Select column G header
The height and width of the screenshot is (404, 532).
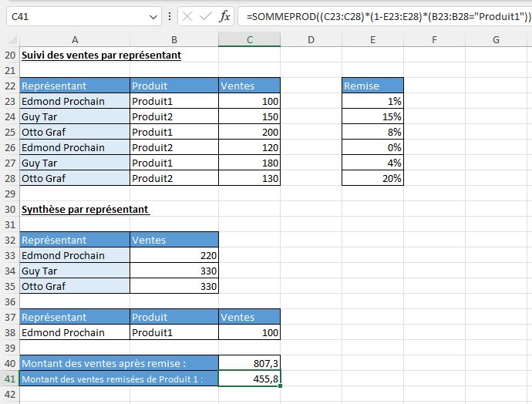point(495,39)
